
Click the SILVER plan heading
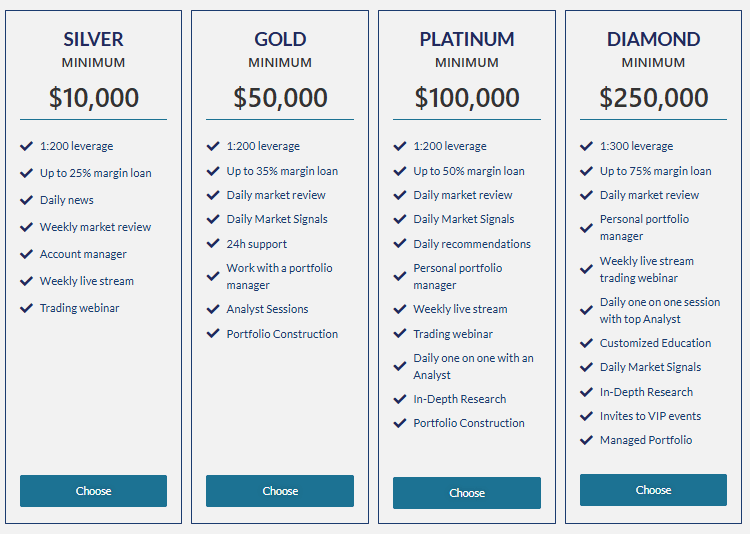tap(93, 40)
